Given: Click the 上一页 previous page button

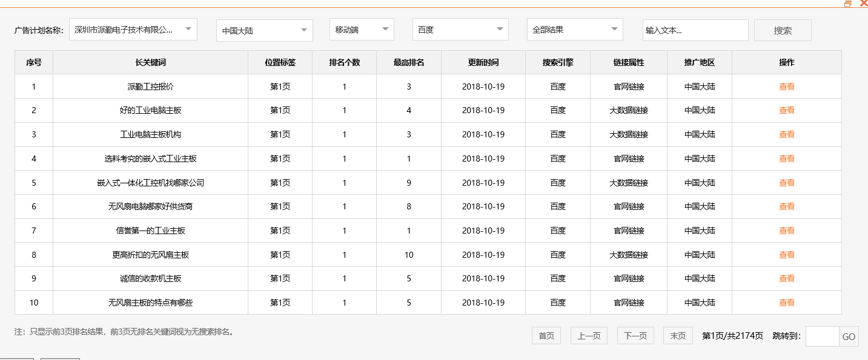Looking at the screenshot, I should [x=588, y=335].
